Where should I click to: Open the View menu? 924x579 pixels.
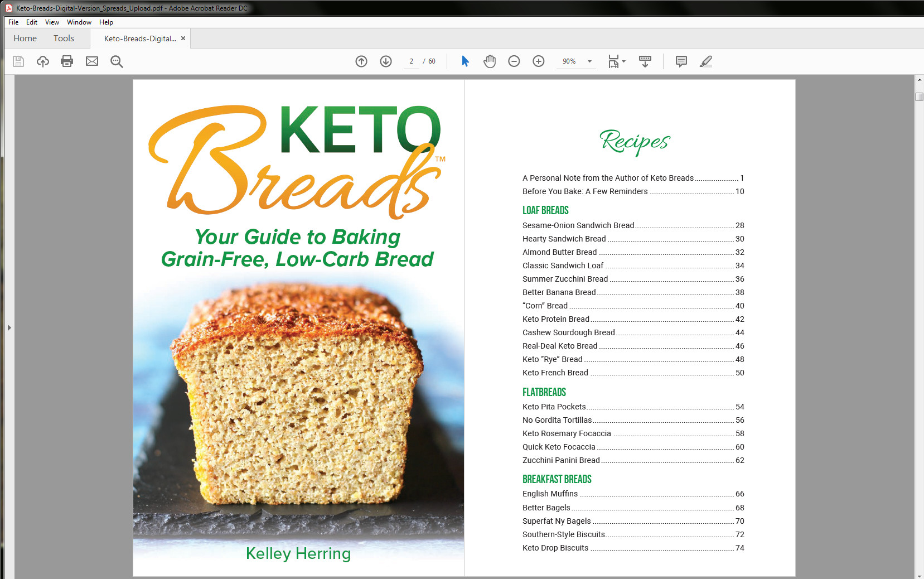click(x=52, y=22)
